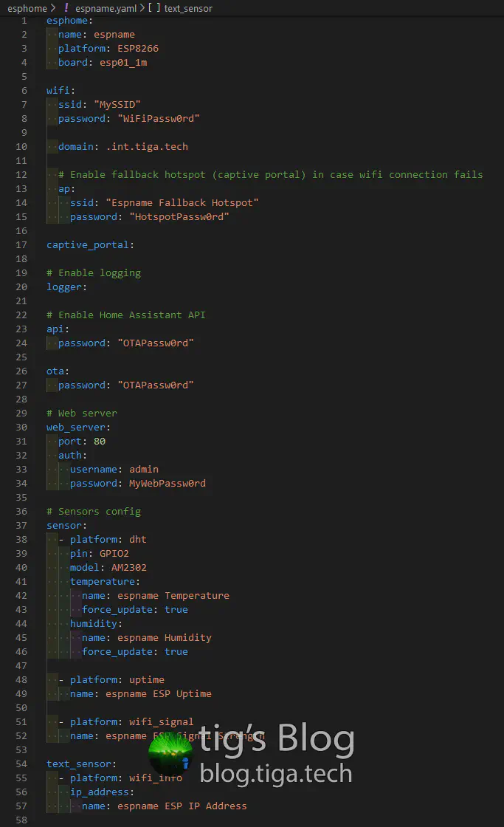Click the "MySSID" string value
The image size is (504, 827).
pos(117,104)
